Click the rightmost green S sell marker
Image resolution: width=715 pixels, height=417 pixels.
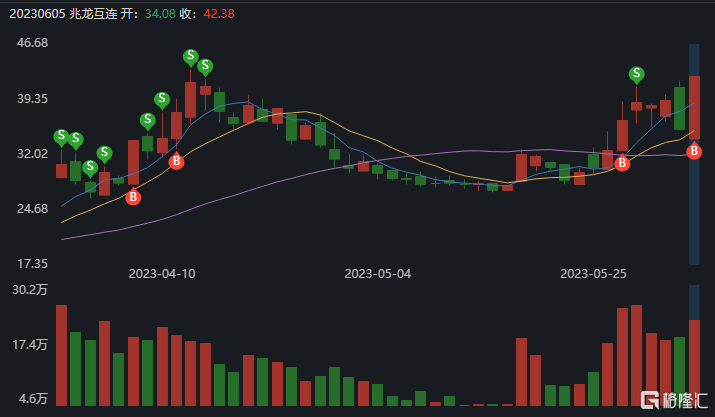[x=637, y=74]
